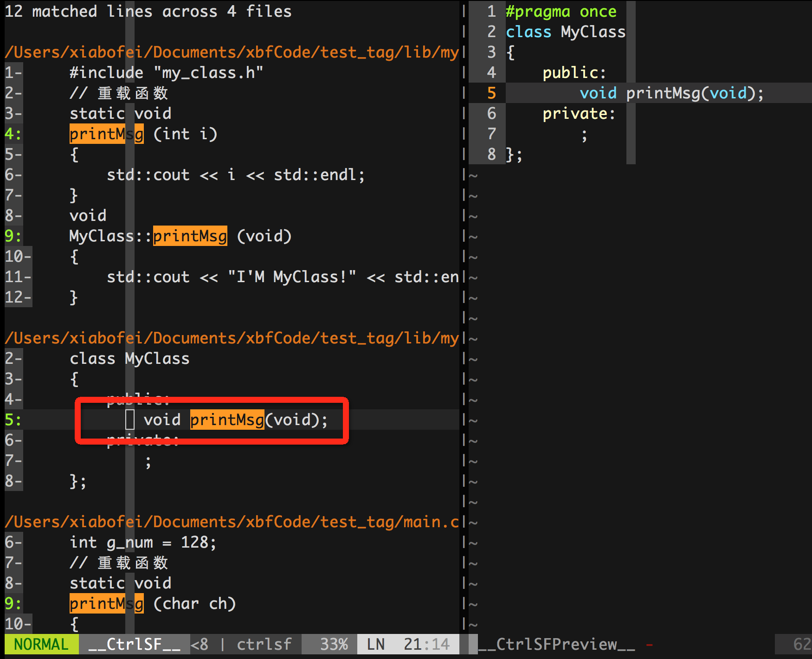Click result line number '12-' in gutter

18,297
